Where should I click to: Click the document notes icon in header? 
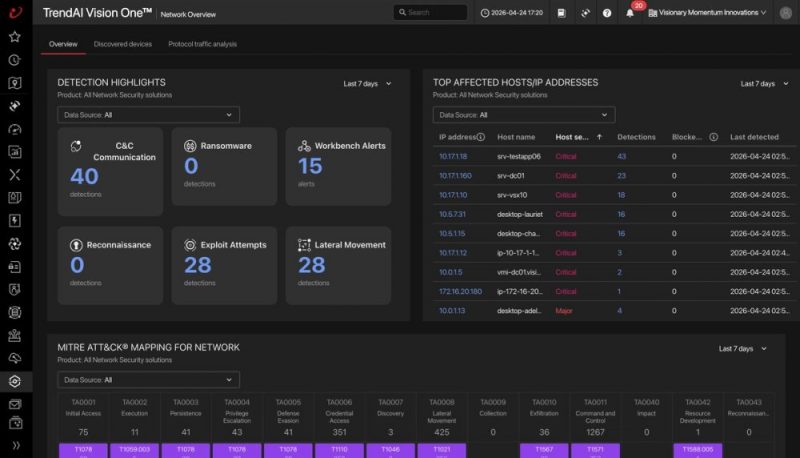pyautogui.click(x=561, y=13)
